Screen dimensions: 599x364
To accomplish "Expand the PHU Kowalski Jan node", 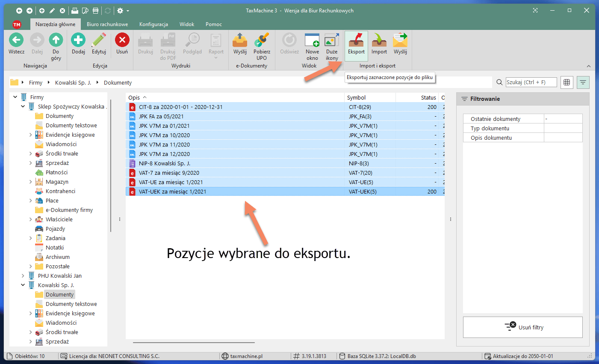I will [x=23, y=276].
